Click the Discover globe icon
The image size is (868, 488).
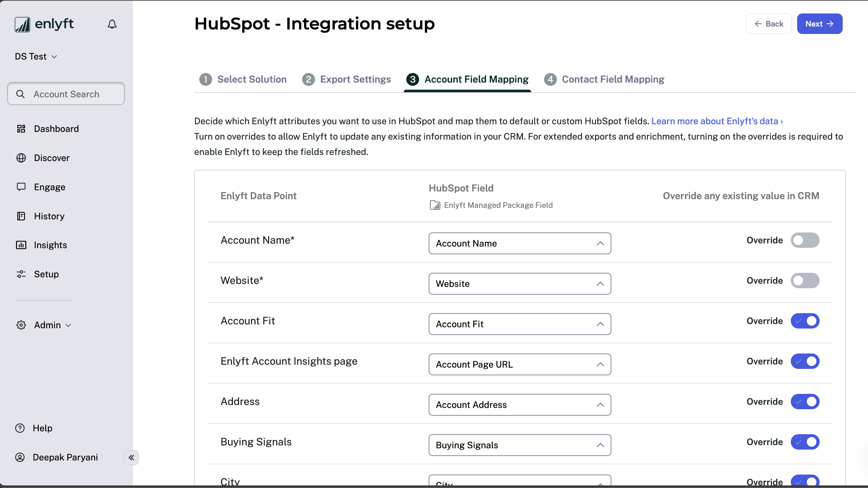[21, 158]
